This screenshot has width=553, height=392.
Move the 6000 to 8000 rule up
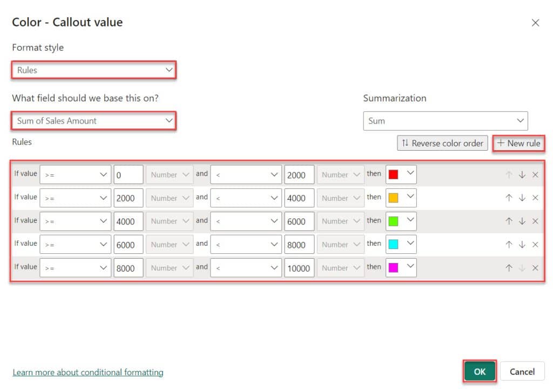[x=509, y=244]
